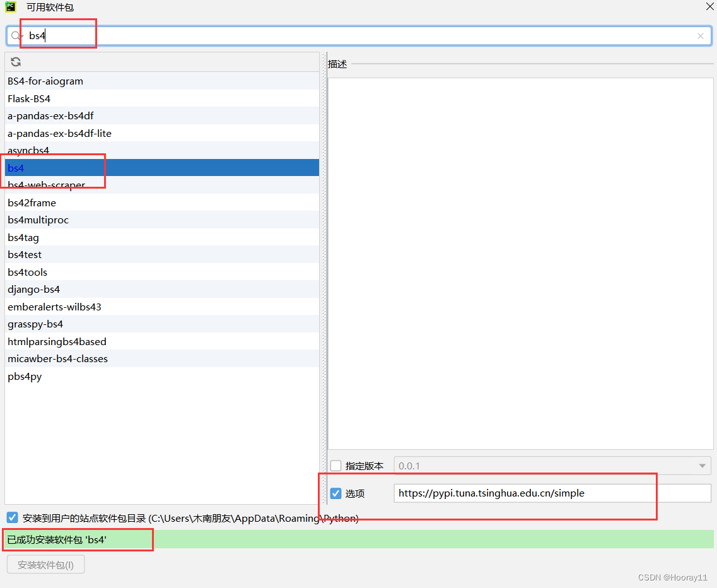Screen dimensions: 717x588
Task: Enable the 指定版本 checkbox
Action: coord(335,466)
